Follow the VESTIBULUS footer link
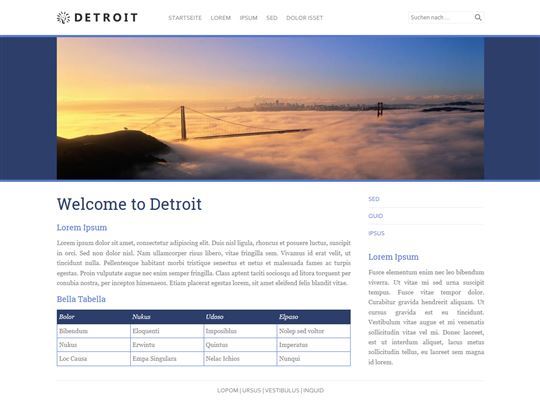The width and height of the screenshot is (540, 405). (282, 390)
